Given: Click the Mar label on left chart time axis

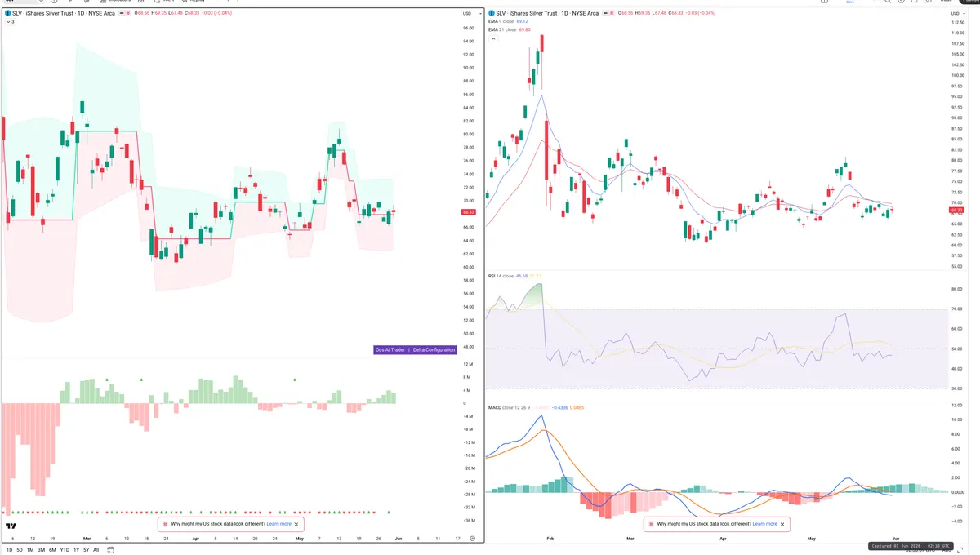Looking at the screenshot, I should (x=87, y=539).
